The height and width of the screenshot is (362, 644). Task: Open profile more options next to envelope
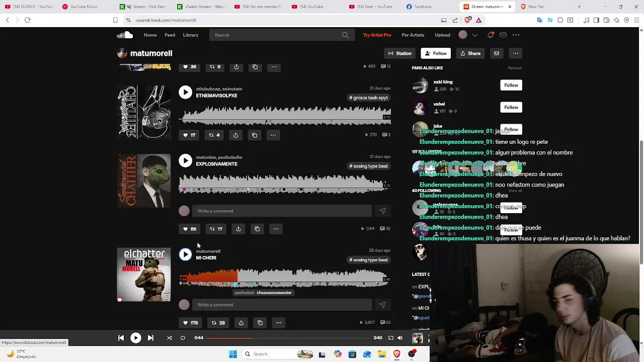pyautogui.click(x=515, y=53)
